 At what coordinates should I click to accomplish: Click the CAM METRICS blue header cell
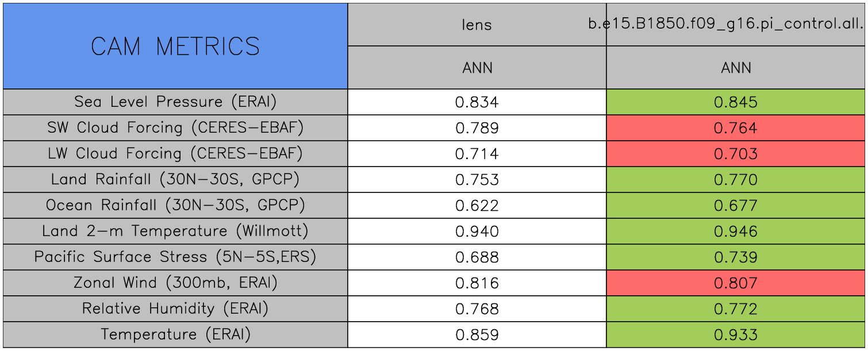tap(175, 46)
